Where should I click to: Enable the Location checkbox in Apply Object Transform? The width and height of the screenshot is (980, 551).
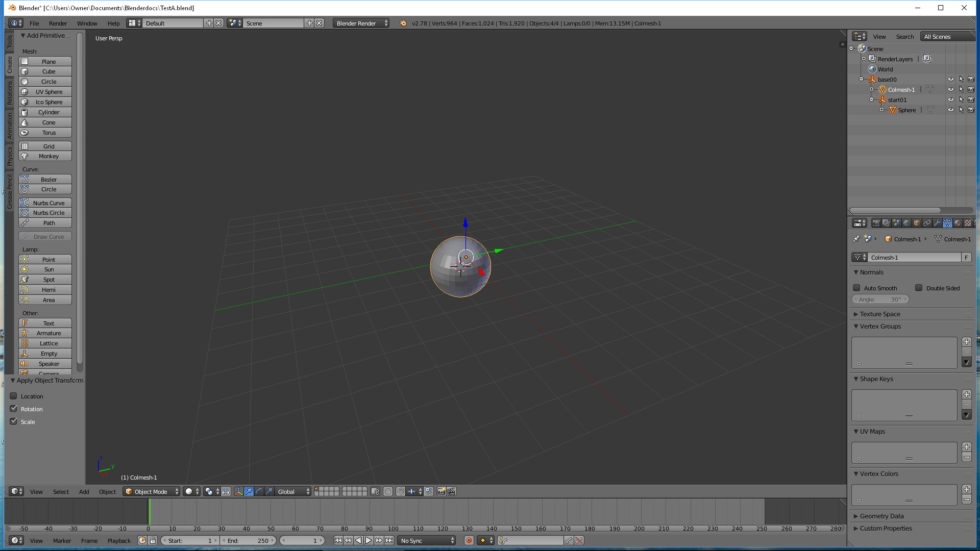pos(14,396)
